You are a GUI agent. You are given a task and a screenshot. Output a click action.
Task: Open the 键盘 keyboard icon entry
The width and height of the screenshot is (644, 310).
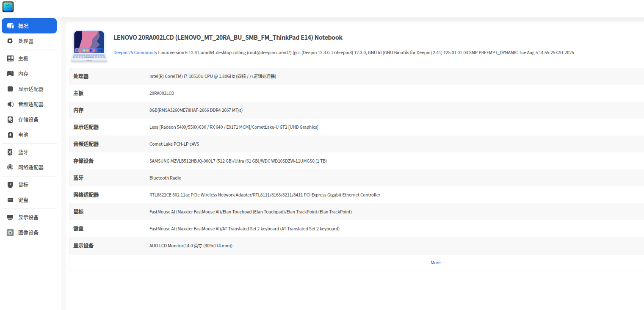pos(10,200)
